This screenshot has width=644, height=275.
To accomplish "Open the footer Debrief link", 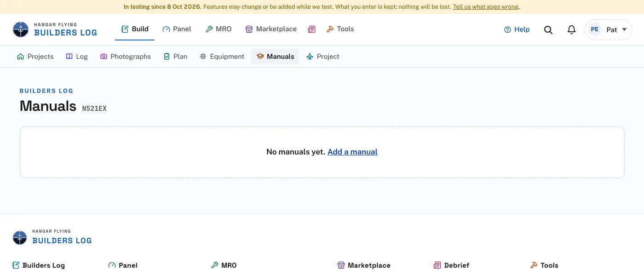I will [x=451, y=265].
